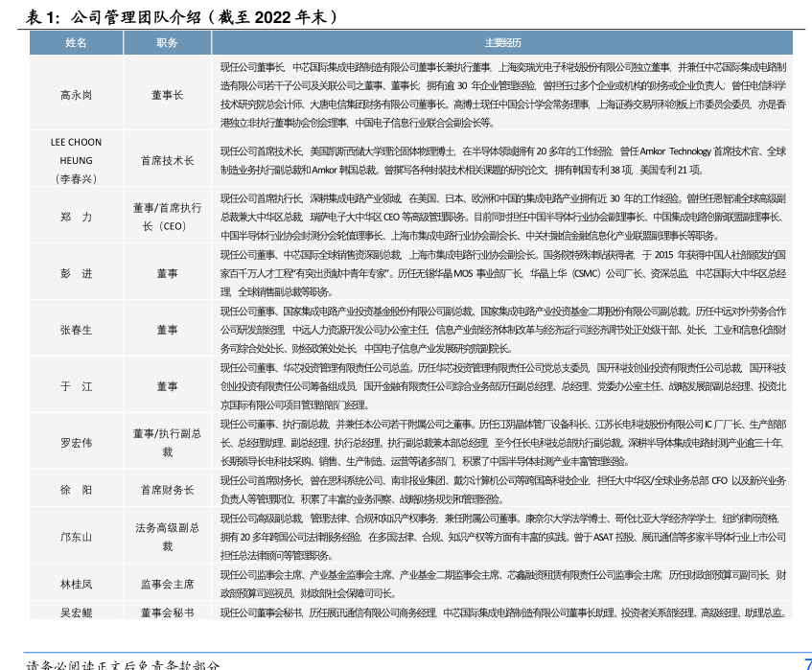This screenshot has width=812, height=670.
Task: Click the 首席财务长 position cell
Action: (x=167, y=490)
